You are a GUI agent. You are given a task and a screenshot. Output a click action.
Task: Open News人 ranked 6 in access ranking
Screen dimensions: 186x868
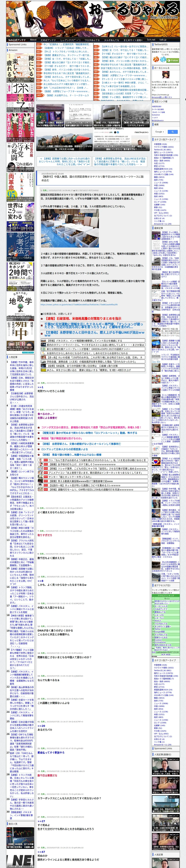pos(158,621)
